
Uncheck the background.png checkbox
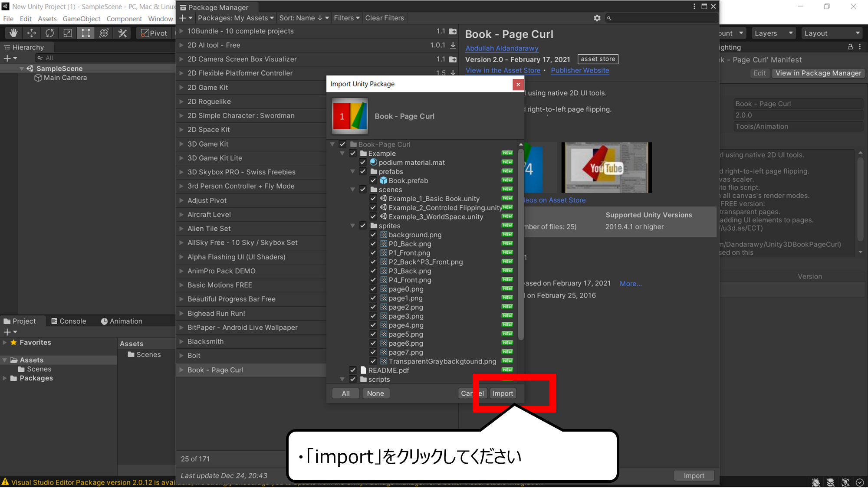point(373,235)
